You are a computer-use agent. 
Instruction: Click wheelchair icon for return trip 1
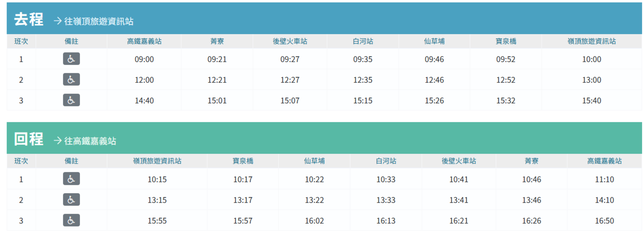coord(71,179)
